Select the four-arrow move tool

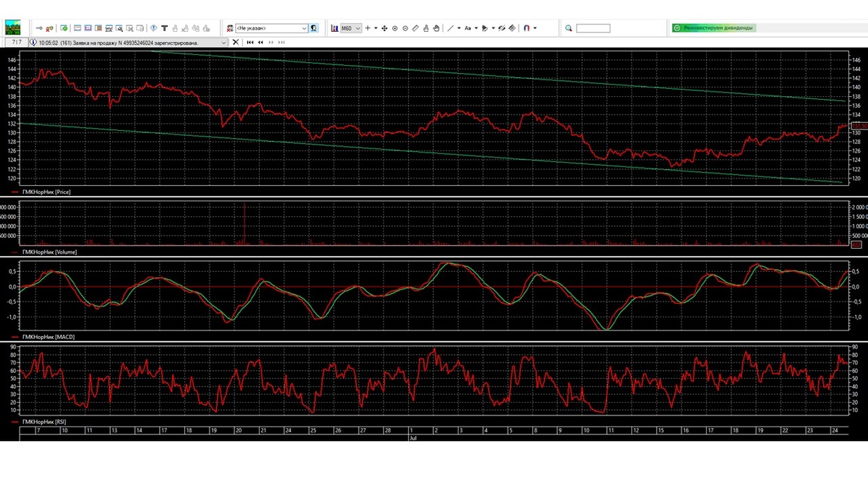[x=385, y=28]
